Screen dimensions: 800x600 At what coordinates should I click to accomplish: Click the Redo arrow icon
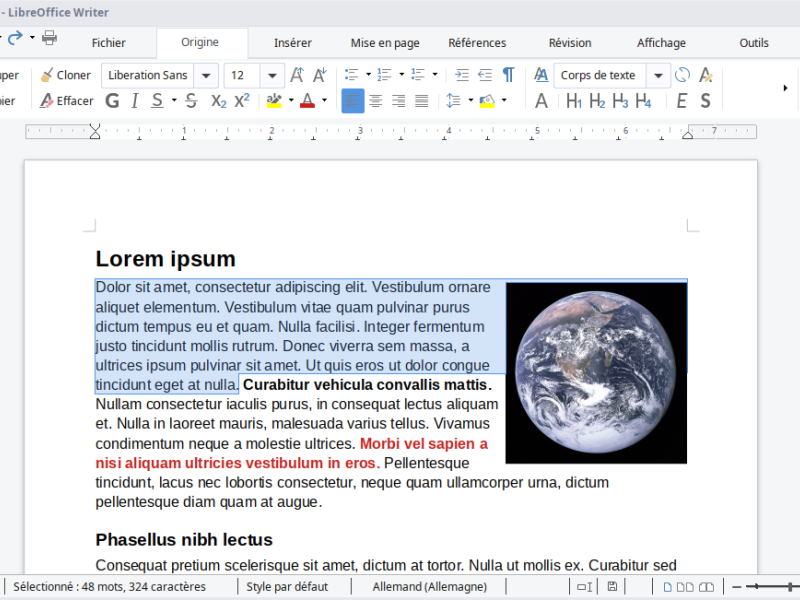pos(15,37)
